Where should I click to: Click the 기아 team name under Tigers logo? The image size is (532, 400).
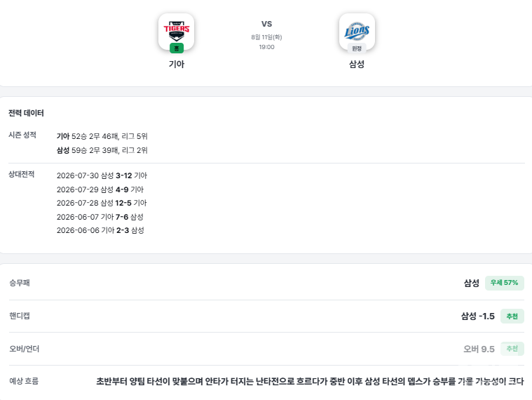177,64
